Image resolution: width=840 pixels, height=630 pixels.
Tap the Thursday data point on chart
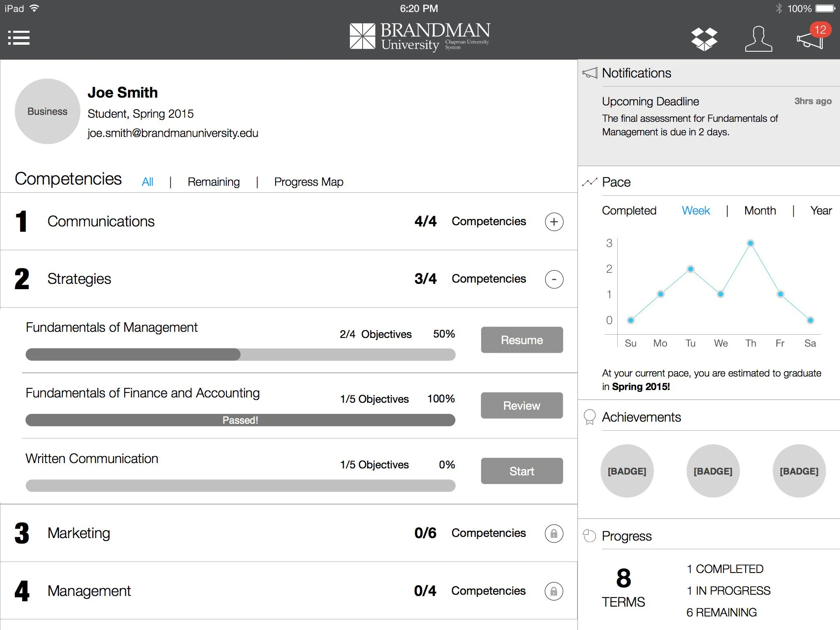click(751, 243)
